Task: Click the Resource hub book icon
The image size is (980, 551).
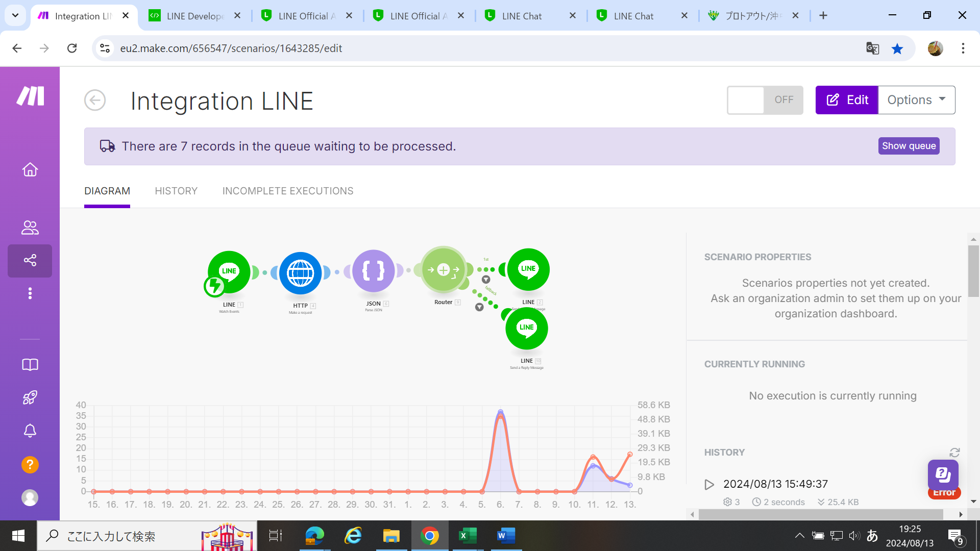Action: pyautogui.click(x=30, y=365)
